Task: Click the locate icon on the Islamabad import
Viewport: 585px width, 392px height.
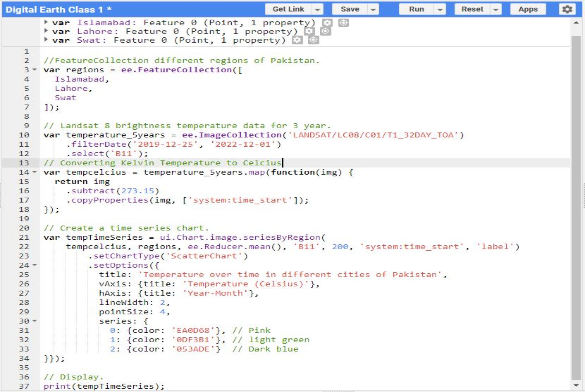Action: (x=343, y=23)
